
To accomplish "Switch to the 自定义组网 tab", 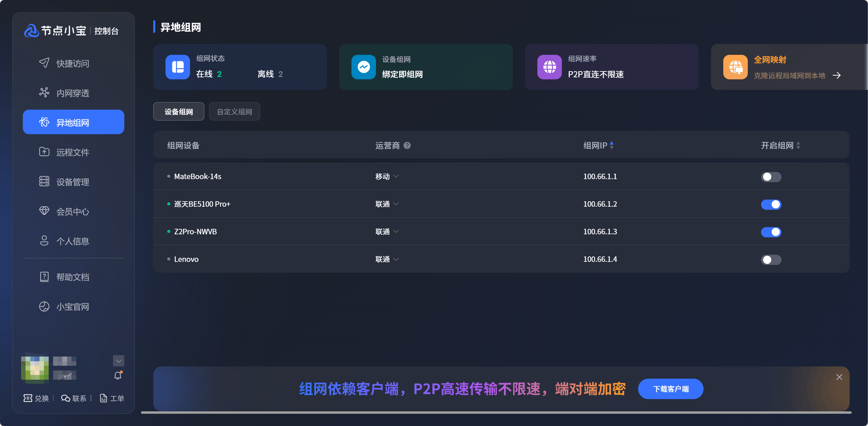I will click(x=234, y=111).
